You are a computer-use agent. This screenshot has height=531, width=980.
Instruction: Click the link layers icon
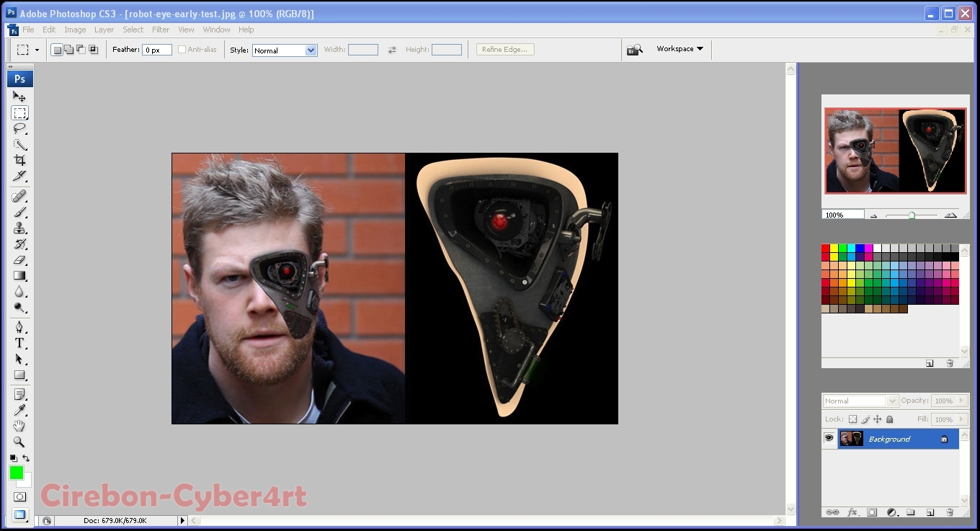coord(832,512)
